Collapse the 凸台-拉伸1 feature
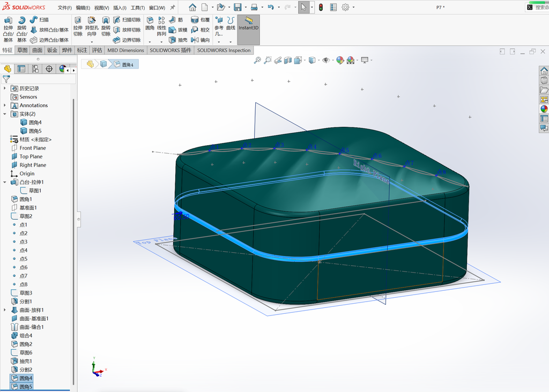549x392 pixels. coord(4,182)
